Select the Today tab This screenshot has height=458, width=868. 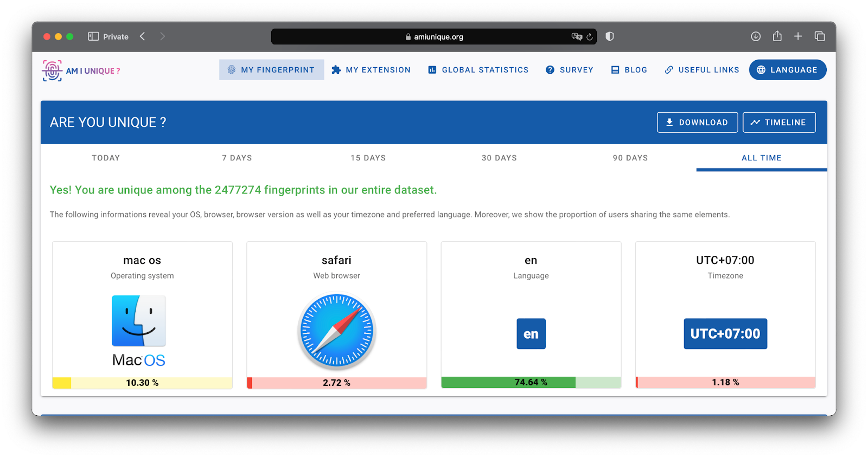click(106, 158)
